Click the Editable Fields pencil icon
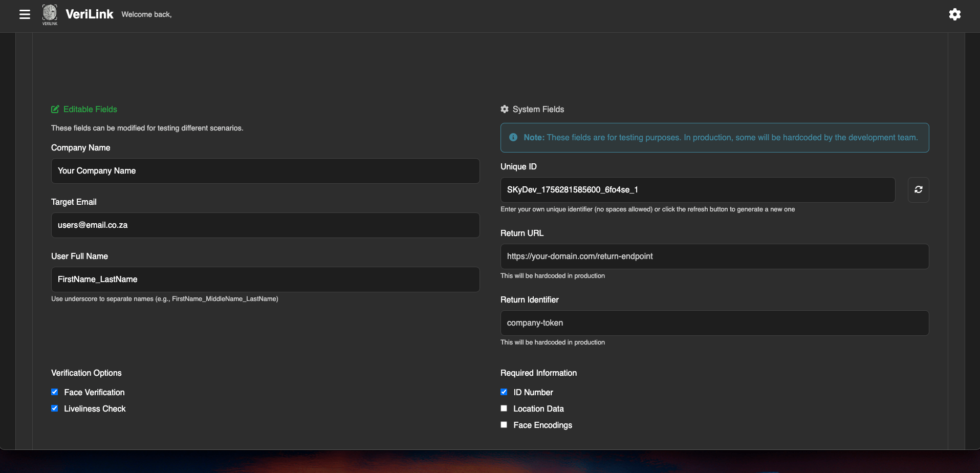The width and height of the screenshot is (980, 473). coord(55,110)
